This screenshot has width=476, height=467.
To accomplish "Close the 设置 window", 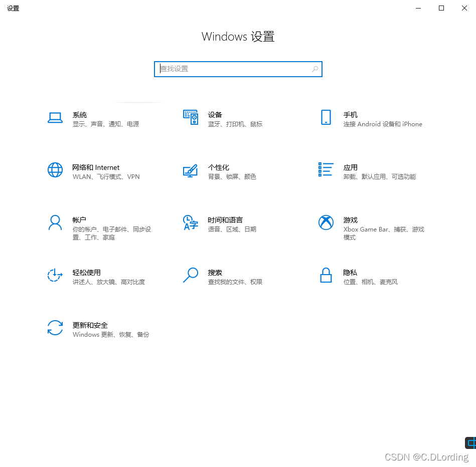I will (464, 8).
